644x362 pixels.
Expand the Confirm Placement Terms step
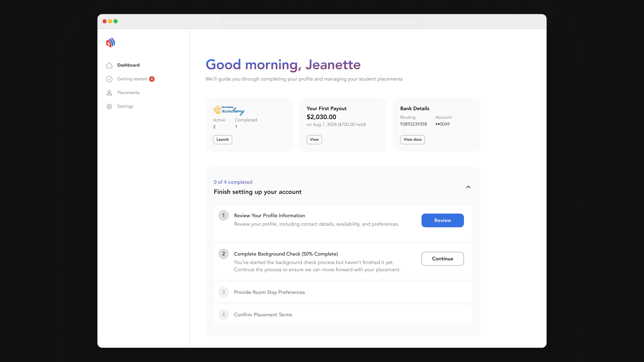tap(263, 315)
